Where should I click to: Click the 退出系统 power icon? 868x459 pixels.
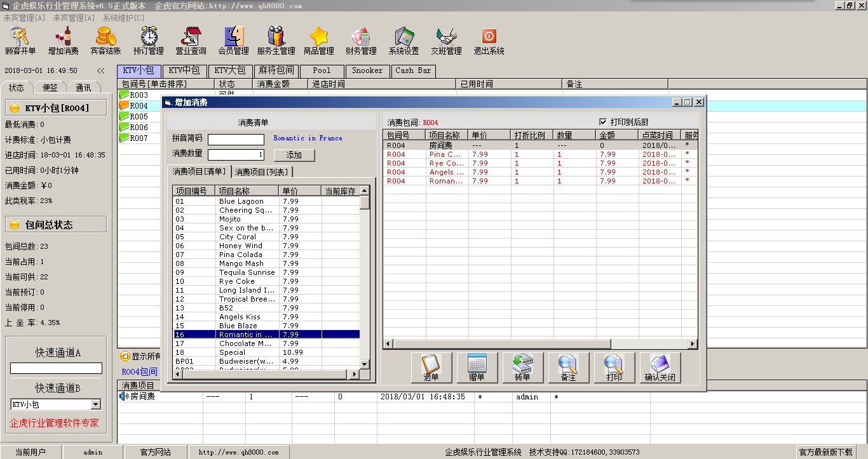click(489, 41)
